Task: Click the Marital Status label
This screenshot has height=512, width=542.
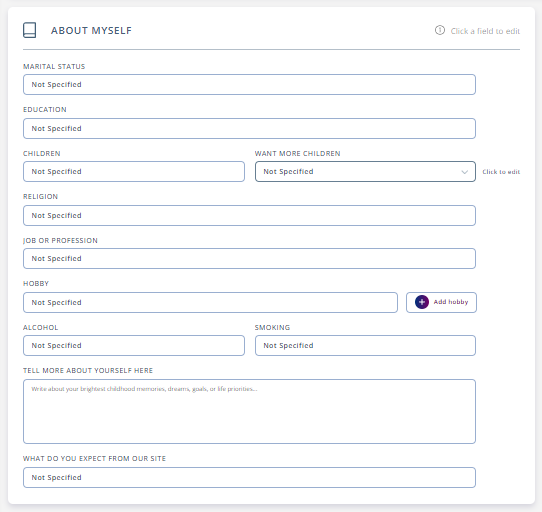Action: (54, 67)
